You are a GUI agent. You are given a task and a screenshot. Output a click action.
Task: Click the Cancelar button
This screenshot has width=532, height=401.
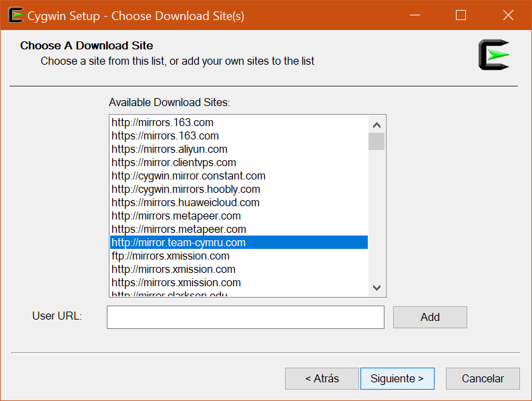[x=483, y=378]
